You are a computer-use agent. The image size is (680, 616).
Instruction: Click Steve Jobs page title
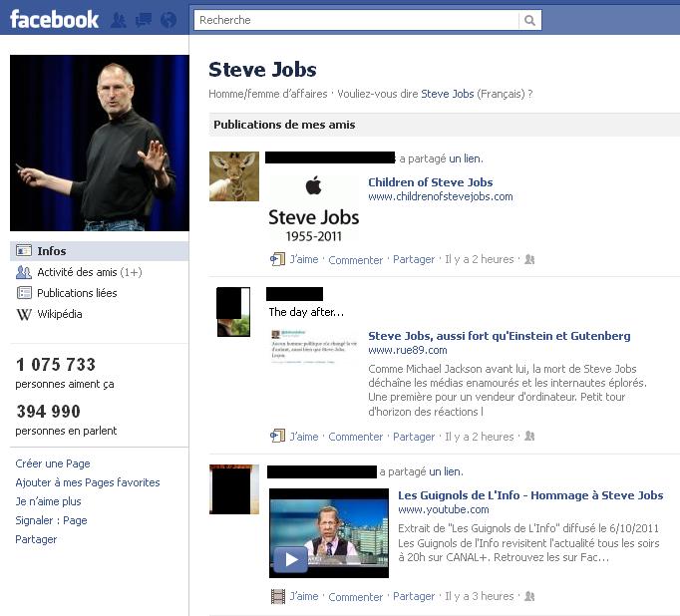[262, 70]
